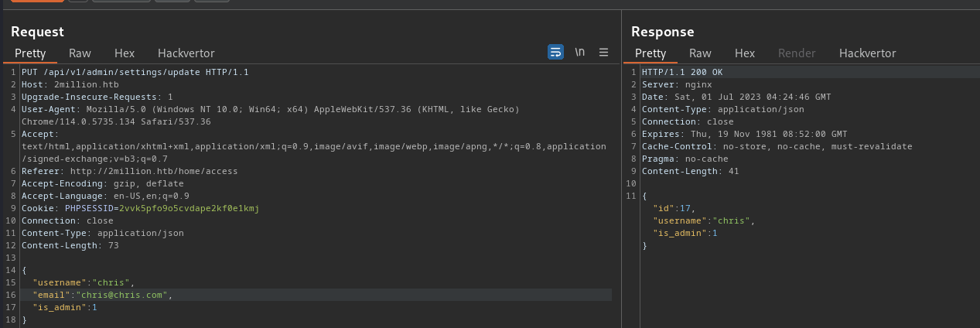980x328 pixels.
Task: Click the User-Agent Mozilla/5.0 header line
Action: pos(271,109)
